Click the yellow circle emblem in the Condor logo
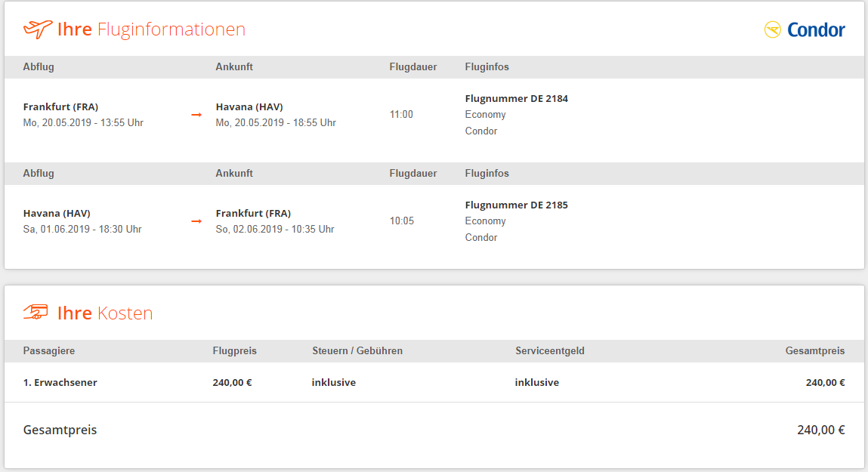The image size is (868, 472). pos(772,29)
